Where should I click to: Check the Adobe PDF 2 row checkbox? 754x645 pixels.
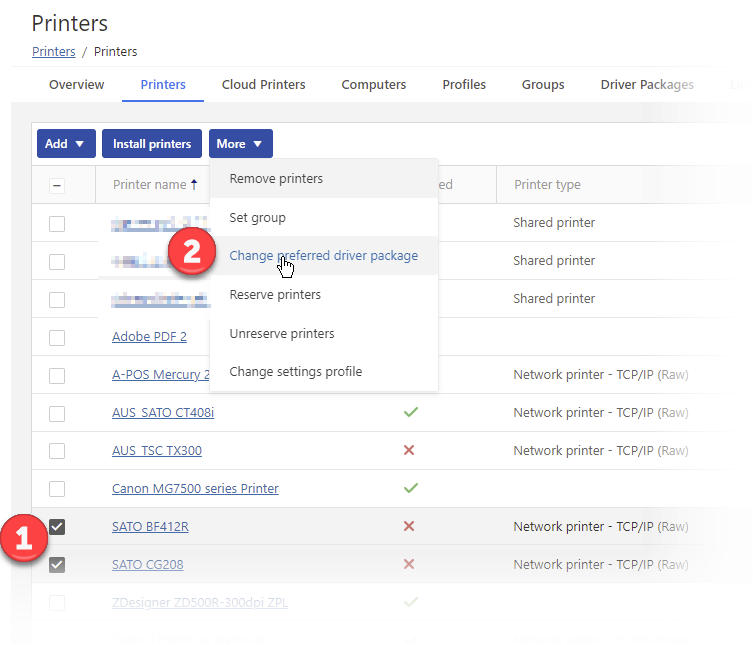click(x=57, y=337)
